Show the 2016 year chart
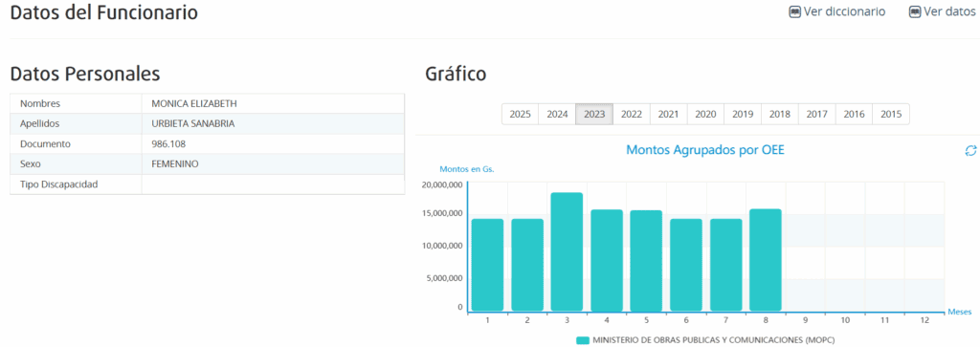This screenshot has height=347, width=980. pos(854,114)
